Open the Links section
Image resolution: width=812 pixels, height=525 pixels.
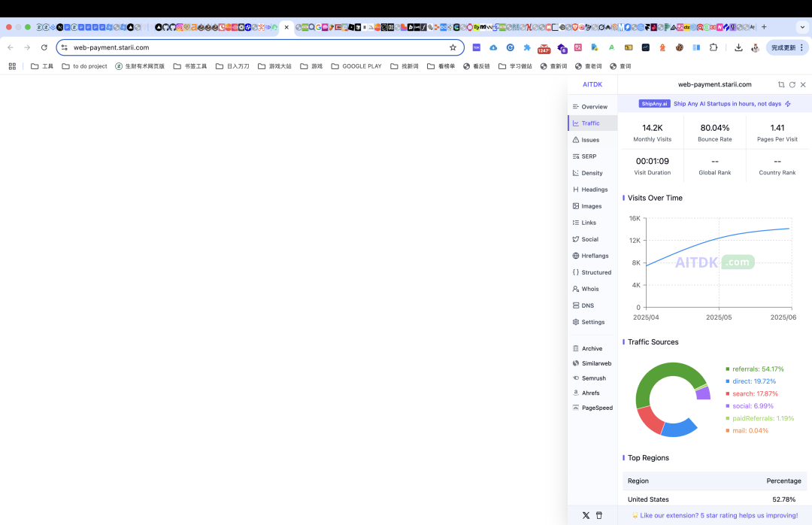pos(592,223)
